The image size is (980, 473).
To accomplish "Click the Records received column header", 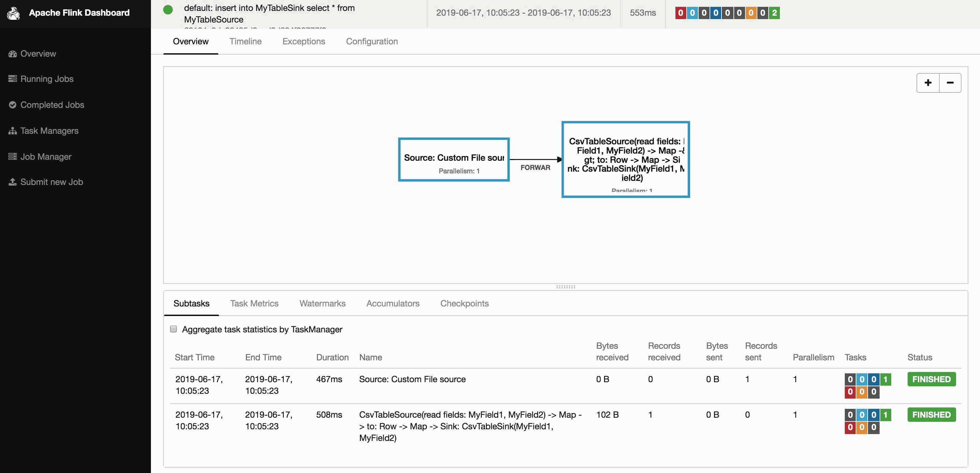I will click(x=664, y=352).
